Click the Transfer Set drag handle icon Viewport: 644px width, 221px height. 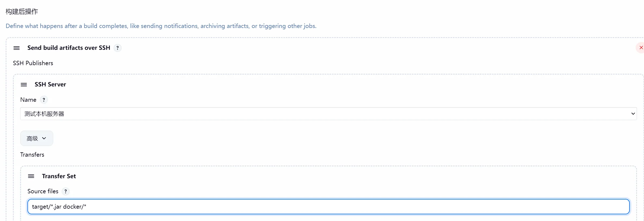(x=31, y=176)
